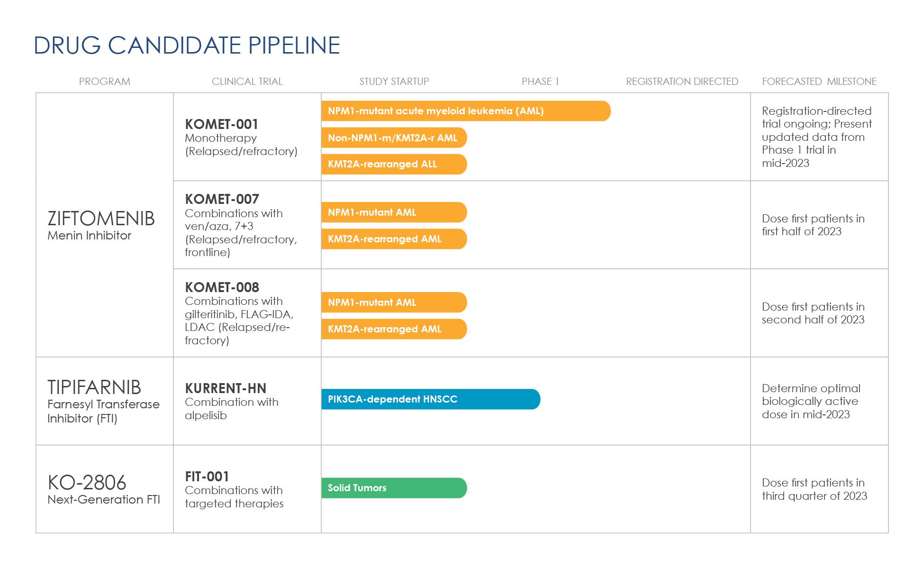Click the FORECASTED MILESTONE column header

[819, 82]
